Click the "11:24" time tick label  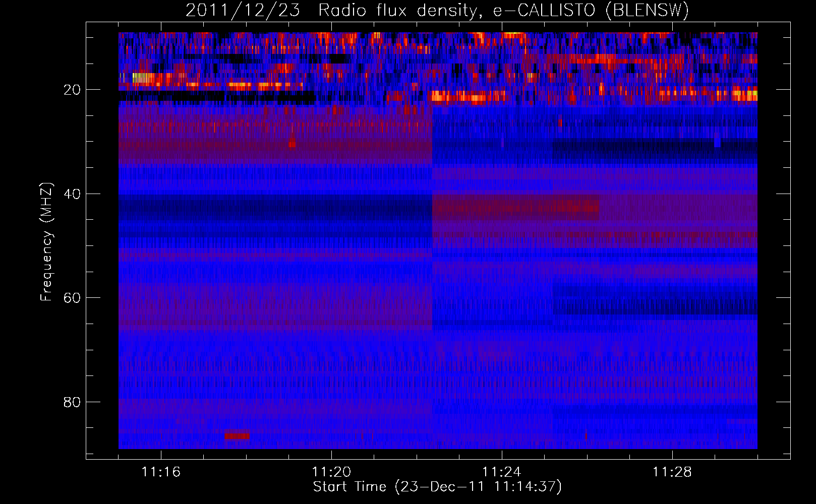(x=502, y=472)
